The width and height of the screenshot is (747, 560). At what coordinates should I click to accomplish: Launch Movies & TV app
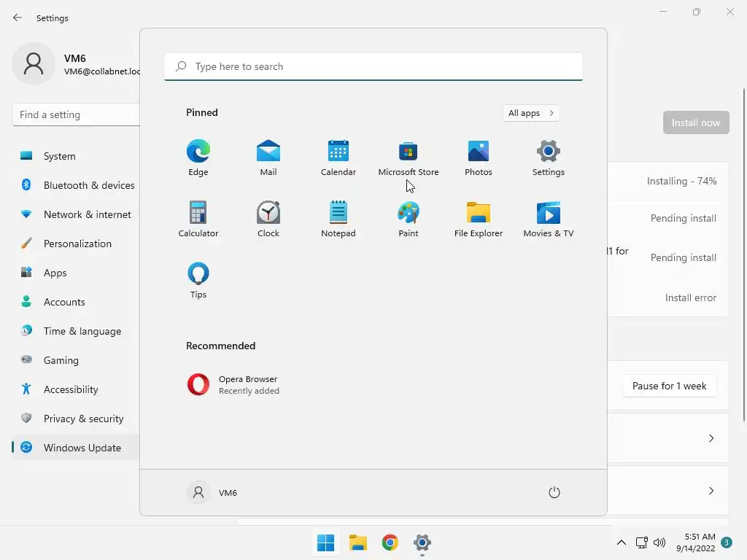coord(549,219)
